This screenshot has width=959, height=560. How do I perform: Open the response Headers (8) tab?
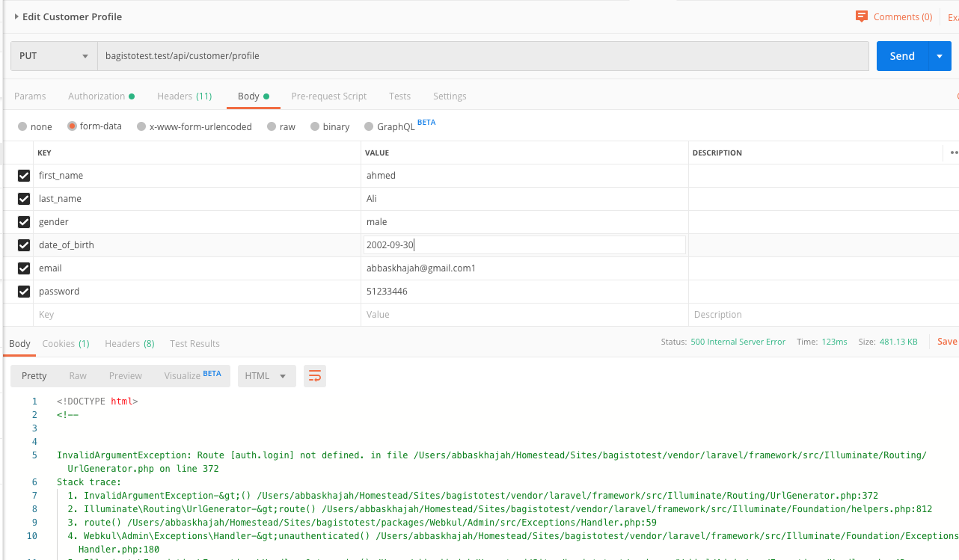(x=129, y=343)
